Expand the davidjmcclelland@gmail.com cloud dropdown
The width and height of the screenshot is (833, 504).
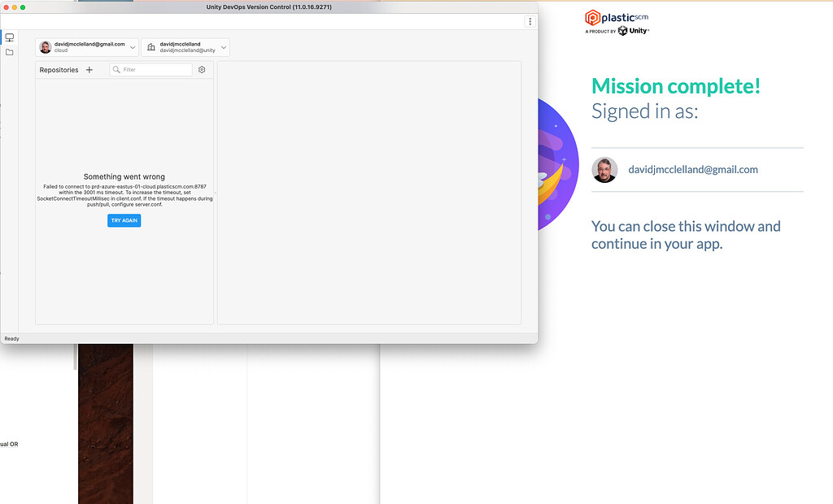coord(133,46)
